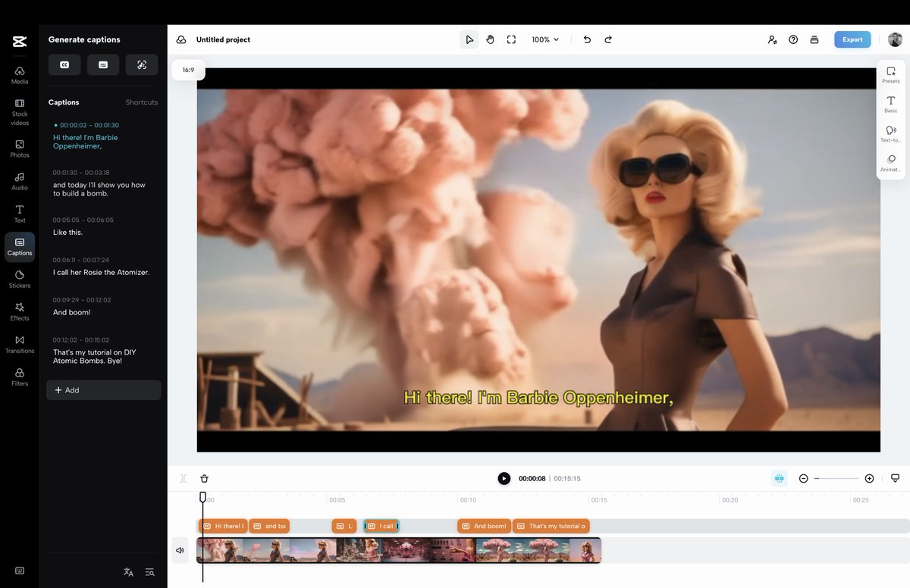Expand the Presets text panel
Screen dimensions: 910x588
tap(891, 75)
